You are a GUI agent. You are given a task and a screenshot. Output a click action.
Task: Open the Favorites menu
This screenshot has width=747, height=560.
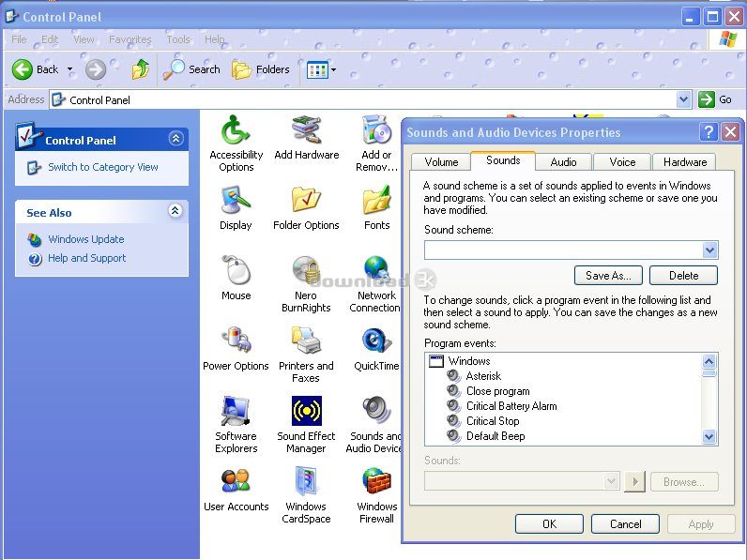tap(130, 39)
